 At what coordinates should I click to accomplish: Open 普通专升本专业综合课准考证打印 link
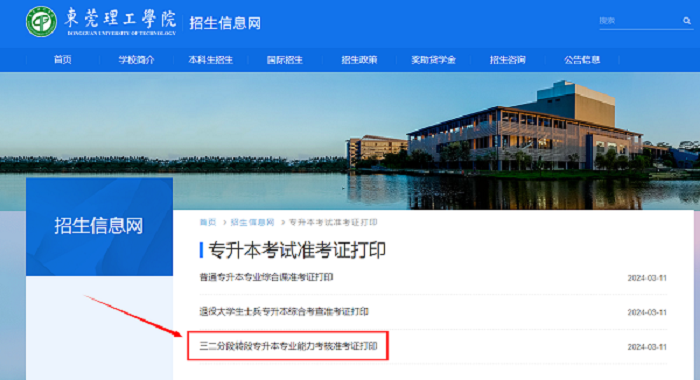(266, 277)
